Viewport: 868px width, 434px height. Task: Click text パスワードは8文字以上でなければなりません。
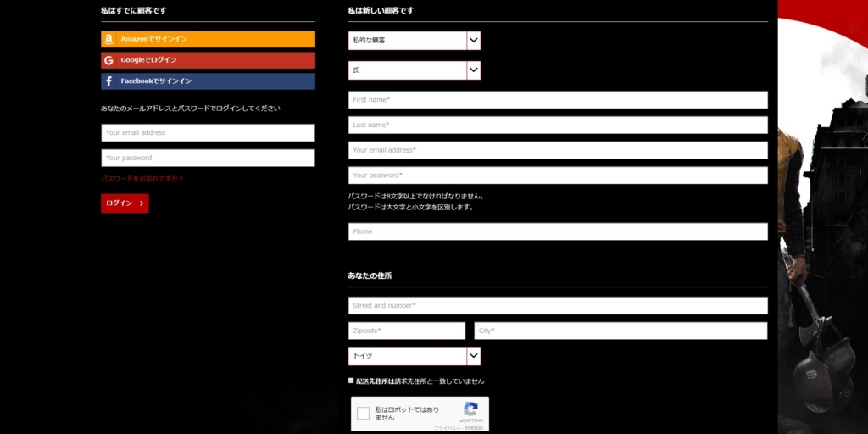click(x=416, y=196)
